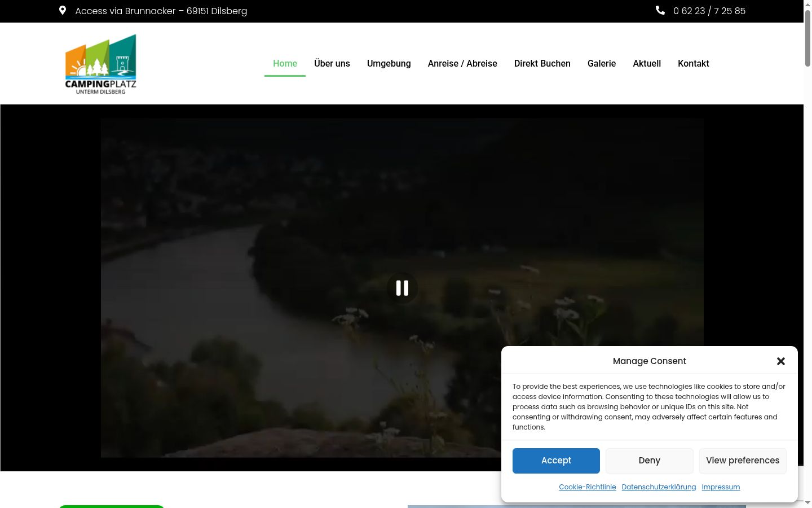
Task: Deny cookies in consent dialog
Action: (650, 461)
